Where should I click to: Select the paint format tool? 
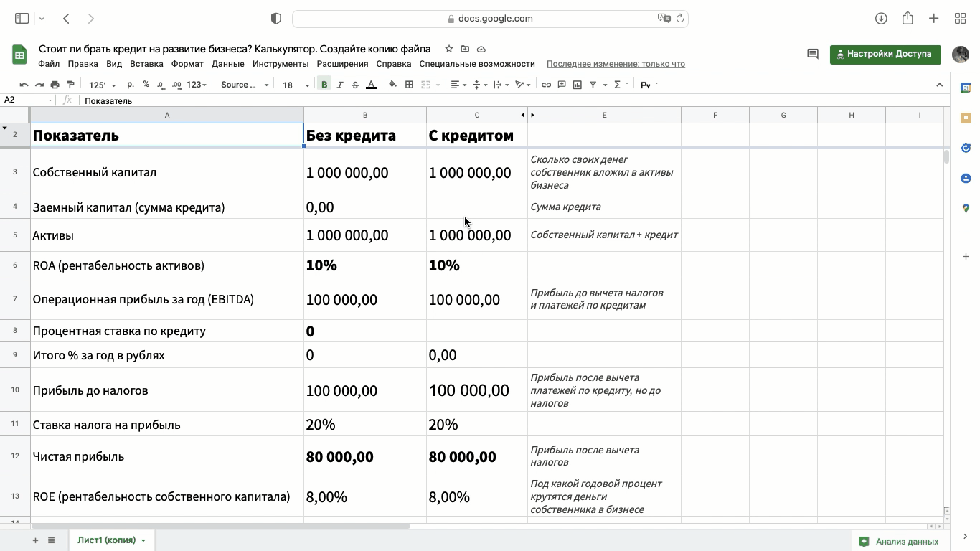pos(70,85)
